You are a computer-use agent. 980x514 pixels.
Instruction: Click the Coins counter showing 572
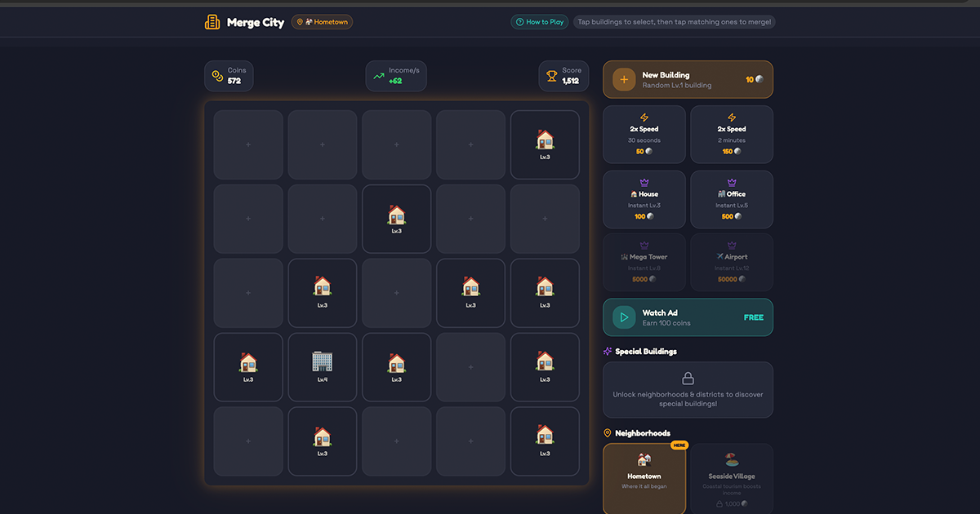click(x=229, y=75)
